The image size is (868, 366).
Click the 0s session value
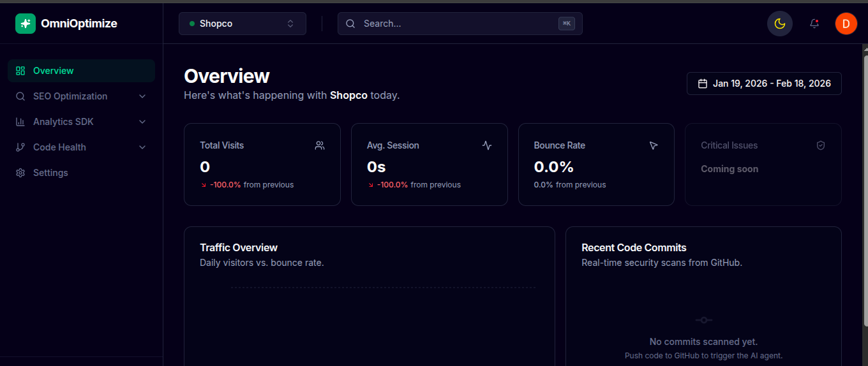[x=377, y=167]
